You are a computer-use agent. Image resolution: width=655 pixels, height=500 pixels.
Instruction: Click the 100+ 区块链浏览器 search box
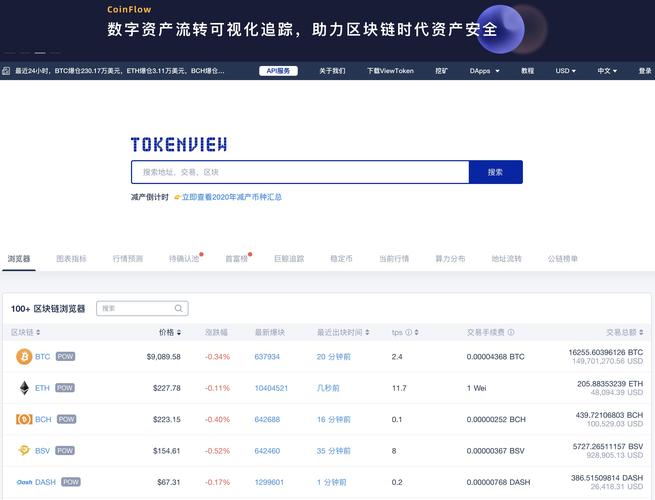(x=142, y=308)
